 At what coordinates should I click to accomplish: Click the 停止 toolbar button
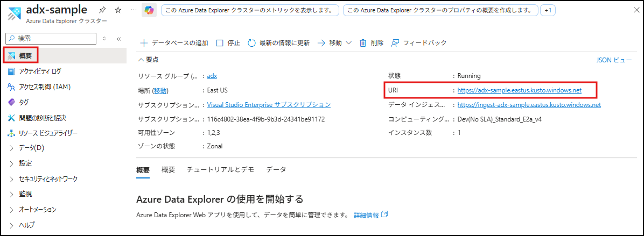pos(228,43)
